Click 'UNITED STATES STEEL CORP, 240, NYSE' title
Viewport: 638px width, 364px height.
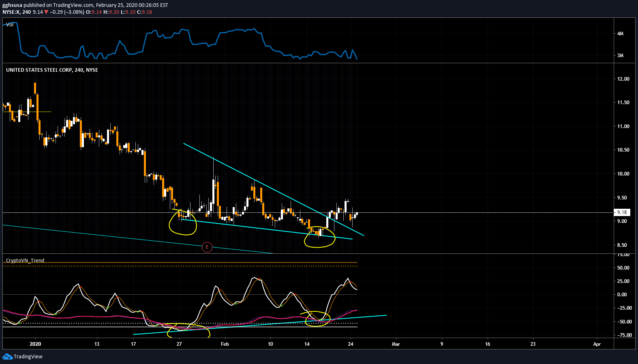(52, 70)
